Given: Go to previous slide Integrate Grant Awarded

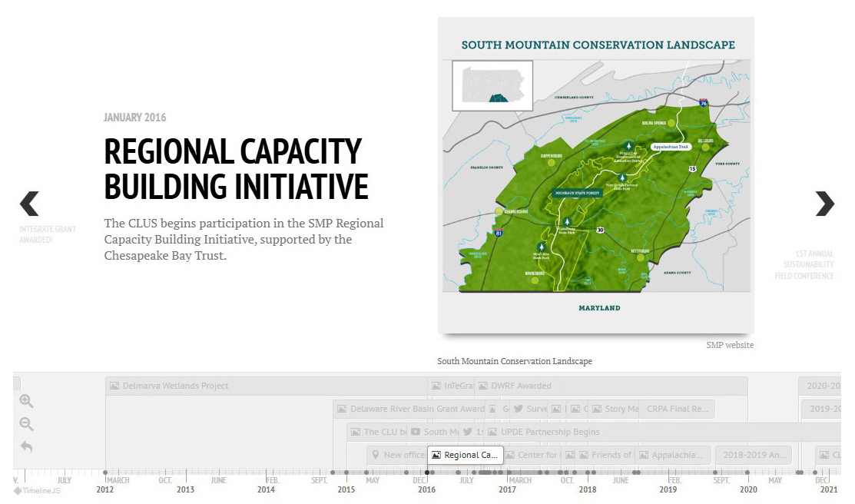Looking at the screenshot, I should 29,204.
